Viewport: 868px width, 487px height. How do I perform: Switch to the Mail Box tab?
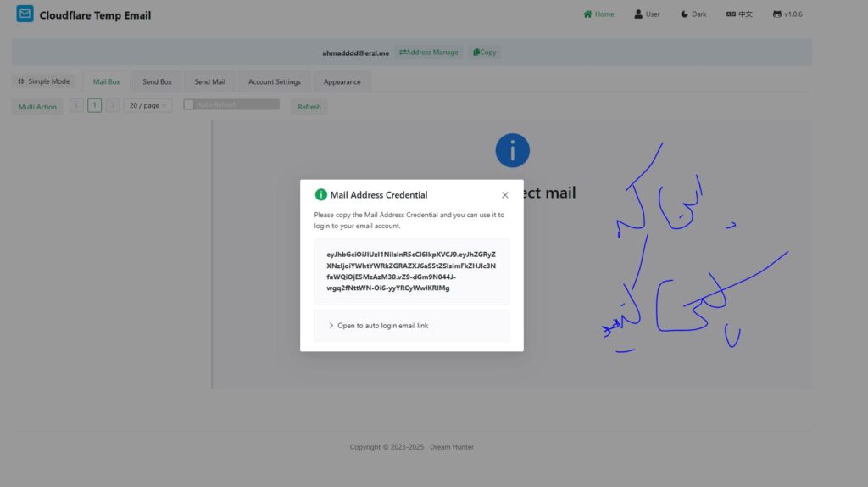coord(106,82)
